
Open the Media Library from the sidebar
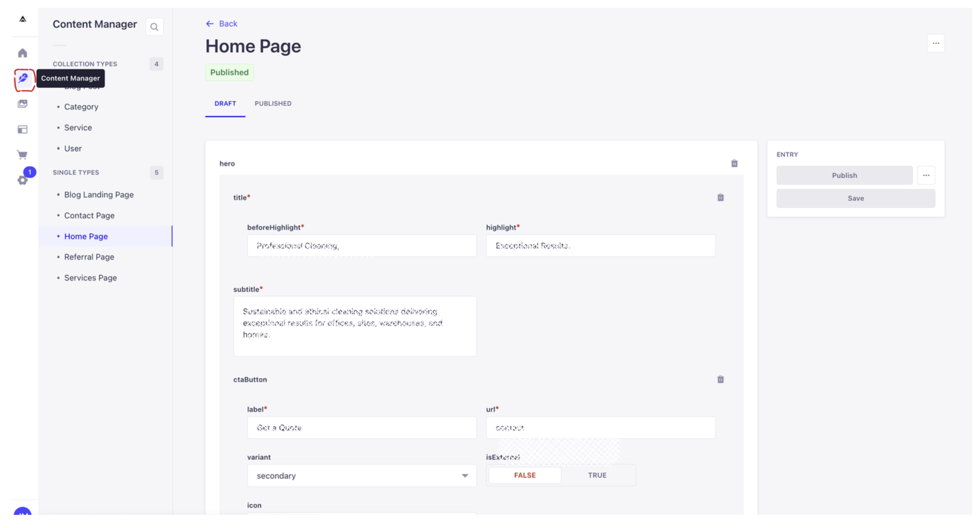(23, 104)
